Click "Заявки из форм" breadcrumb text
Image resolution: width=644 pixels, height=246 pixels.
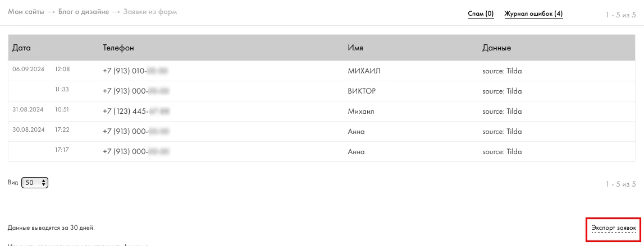pos(150,12)
